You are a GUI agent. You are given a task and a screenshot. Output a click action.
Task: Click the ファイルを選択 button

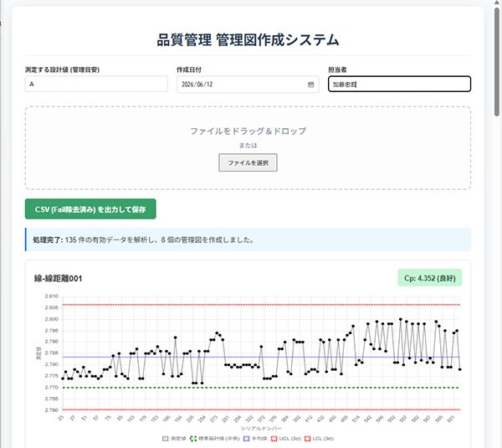click(x=248, y=162)
